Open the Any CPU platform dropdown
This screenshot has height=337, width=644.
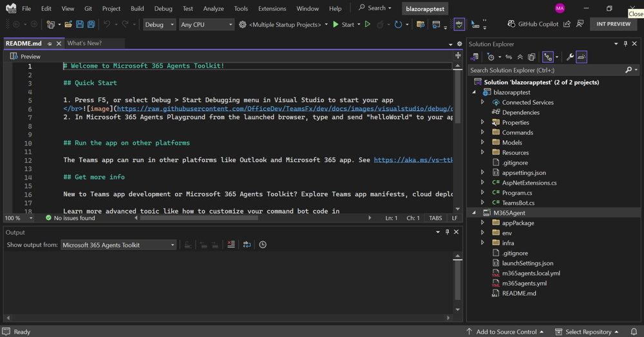tap(207, 24)
